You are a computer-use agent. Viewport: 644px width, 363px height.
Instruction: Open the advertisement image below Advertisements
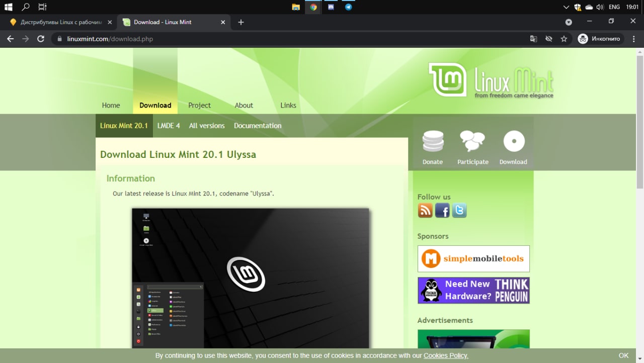(473, 339)
